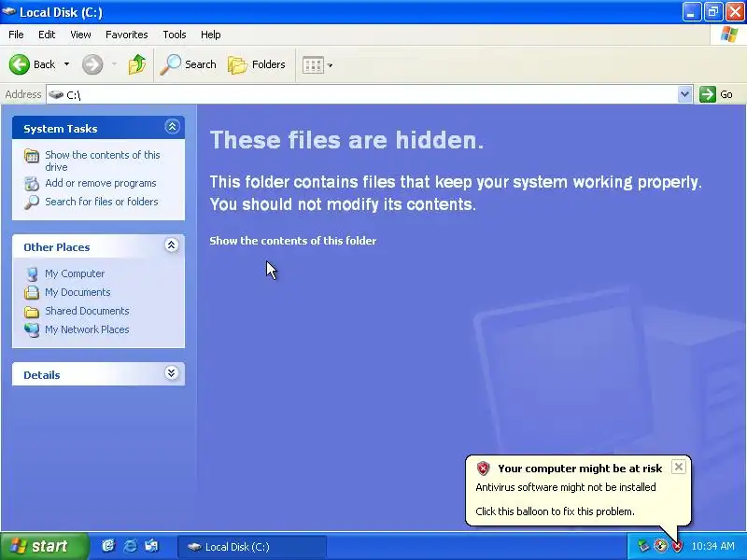Click the Shared Documents folder icon
This screenshot has height=560, width=747.
[32, 312]
